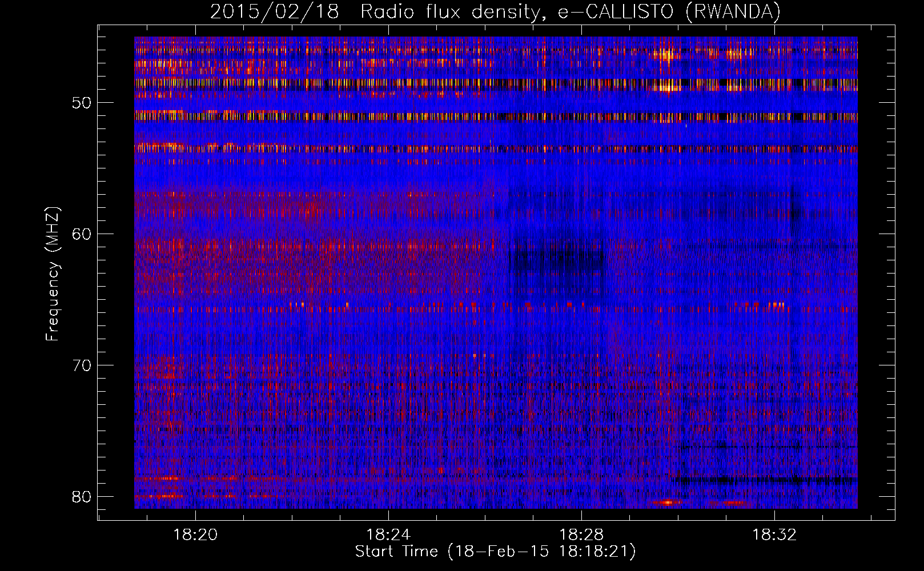924x571 pixels.
Task: Click the plot title '2015/02/18 Radio flux density, e-CALLISTO (RWANDA)'
Action: (495, 11)
